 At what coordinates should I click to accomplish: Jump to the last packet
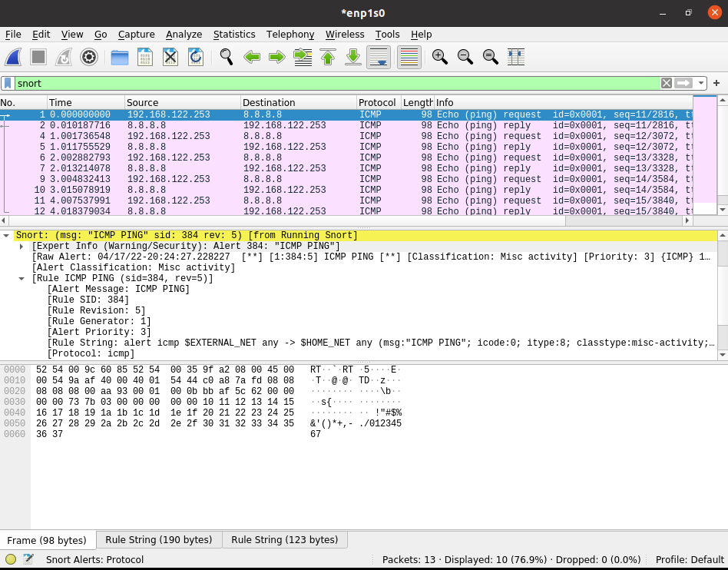(353, 57)
